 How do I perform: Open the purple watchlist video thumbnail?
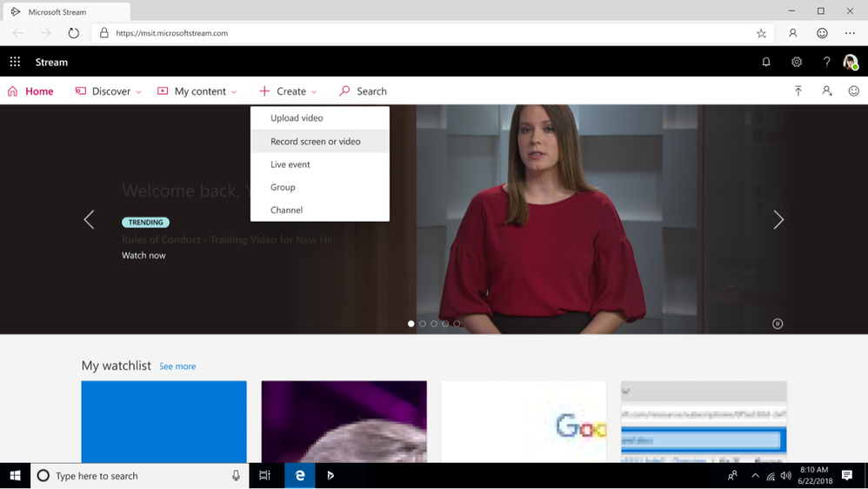coord(344,421)
